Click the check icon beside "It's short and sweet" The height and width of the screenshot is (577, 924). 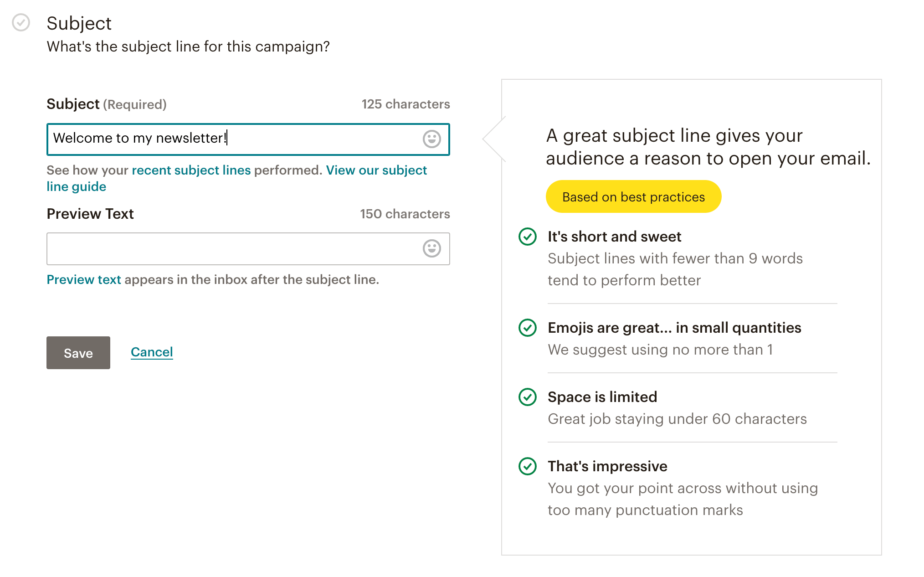(x=528, y=237)
